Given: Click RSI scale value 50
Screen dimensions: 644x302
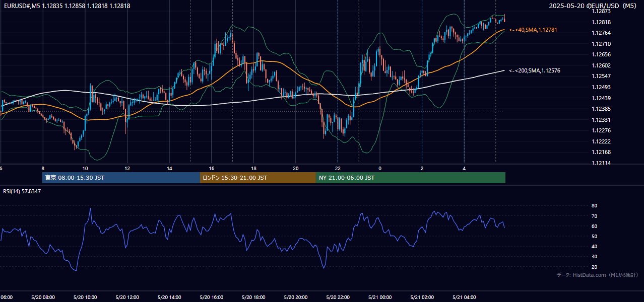Looking at the screenshot, I should pos(594,236).
